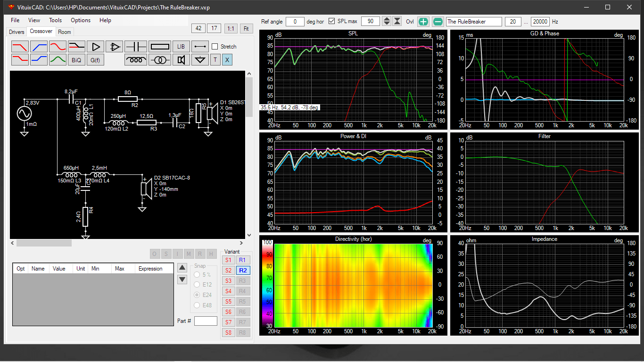Open the Options menu
The height and width of the screenshot is (362, 644).
(81, 20)
